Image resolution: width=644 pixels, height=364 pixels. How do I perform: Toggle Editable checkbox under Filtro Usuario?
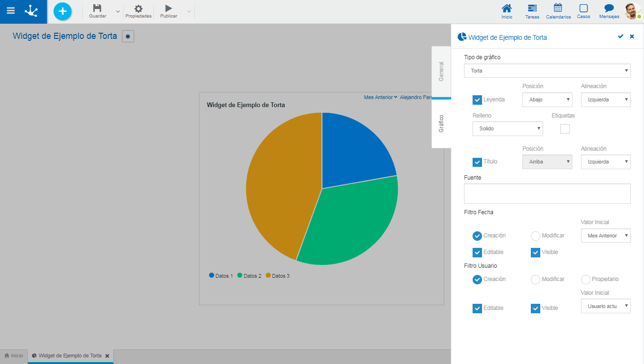477,309
